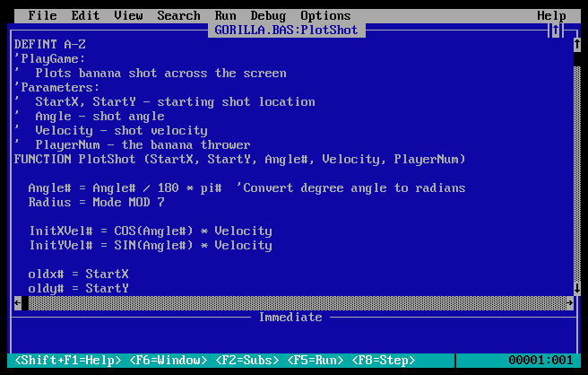588x375 pixels.
Task: Click the 'PlayerNum - the banana thrower' comment
Action: [x=143, y=145]
